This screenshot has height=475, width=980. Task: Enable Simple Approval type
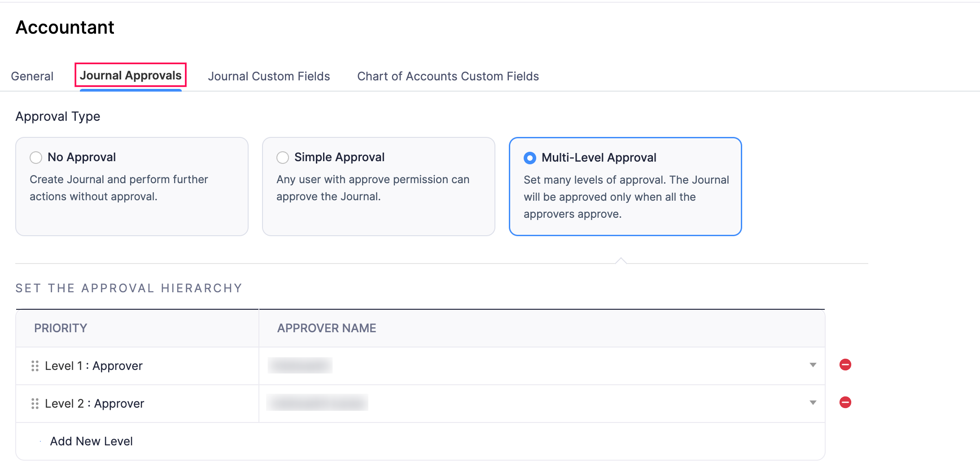coord(339,158)
